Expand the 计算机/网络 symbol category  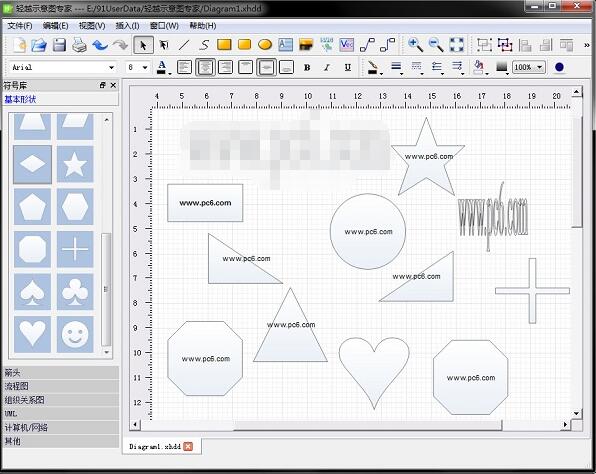[x=61, y=427]
